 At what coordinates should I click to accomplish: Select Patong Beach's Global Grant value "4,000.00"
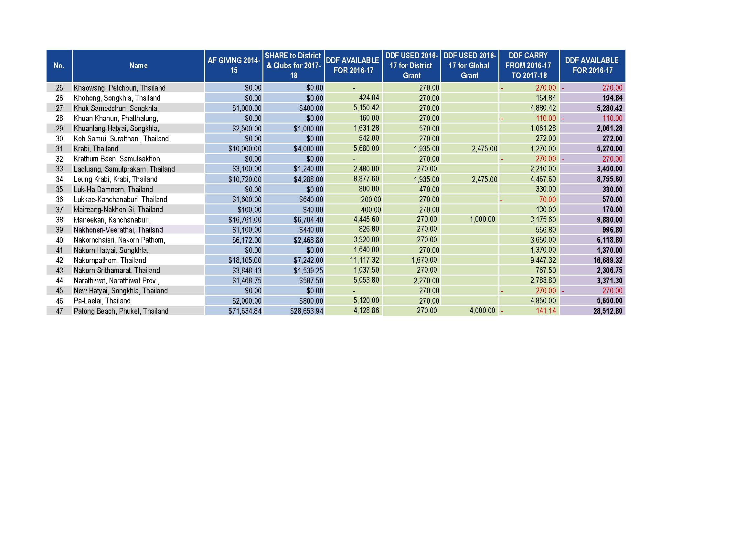pos(482,310)
